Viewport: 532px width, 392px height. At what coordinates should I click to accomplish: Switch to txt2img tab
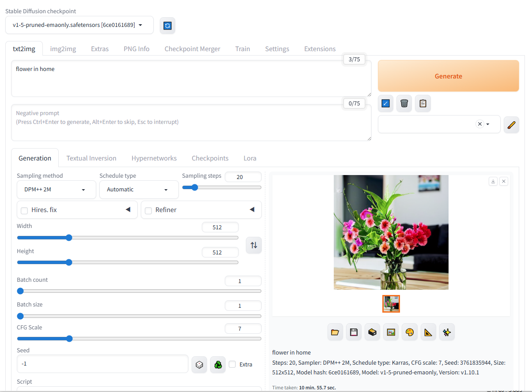[24, 49]
